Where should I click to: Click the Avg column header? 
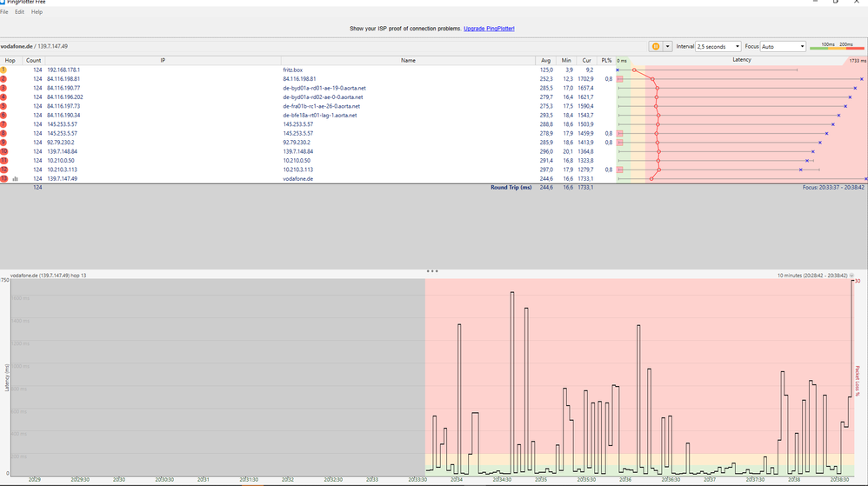click(545, 60)
